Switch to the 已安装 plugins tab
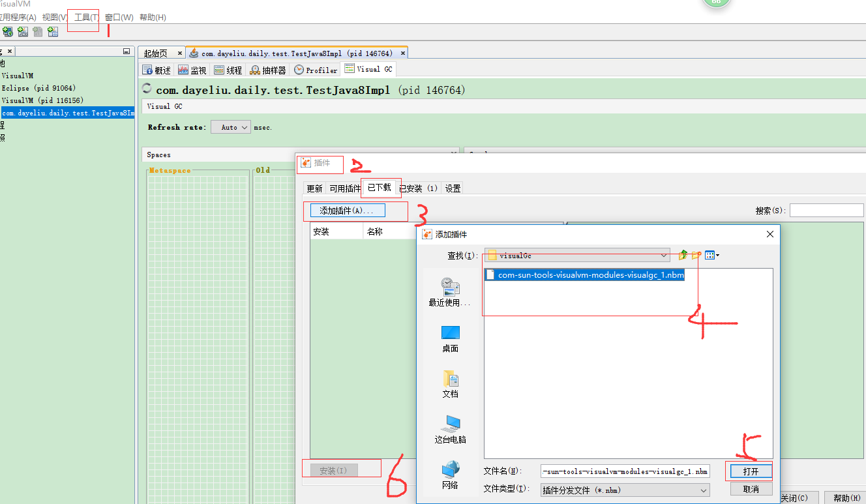 (x=418, y=188)
